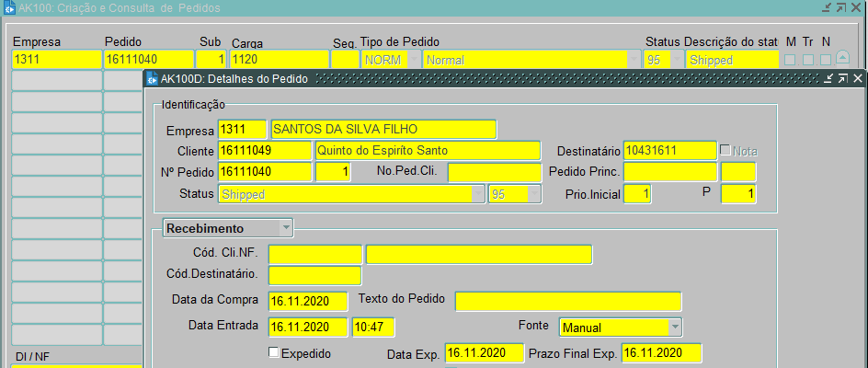The height and width of the screenshot is (368, 868).
Task: Click the Data Entrada time field 10:47
Action: click(x=373, y=327)
